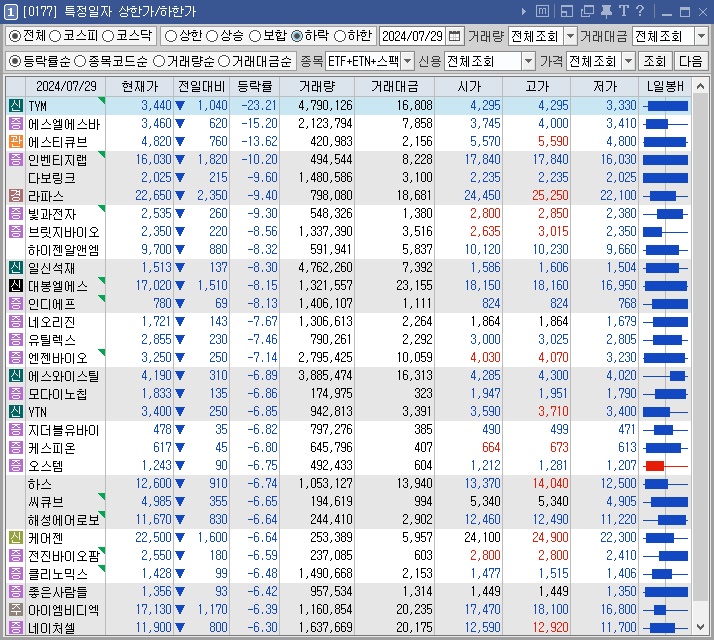The image size is (714, 640).
Task: Select the 하락 radio button
Action: point(297,36)
